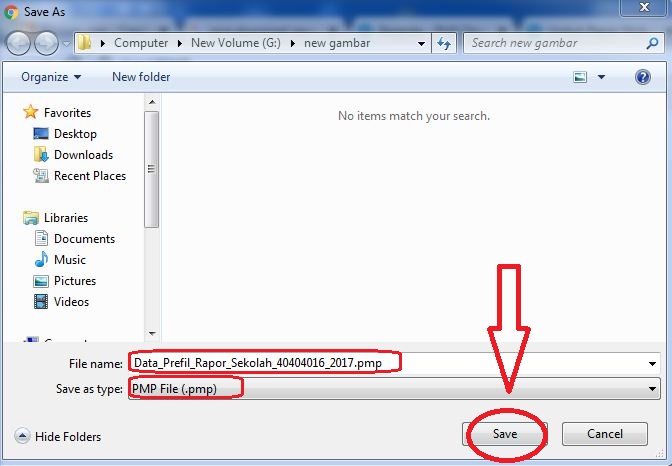Close the Save As dialog
The width and height of the screenshot is (672, 466).
644,7
